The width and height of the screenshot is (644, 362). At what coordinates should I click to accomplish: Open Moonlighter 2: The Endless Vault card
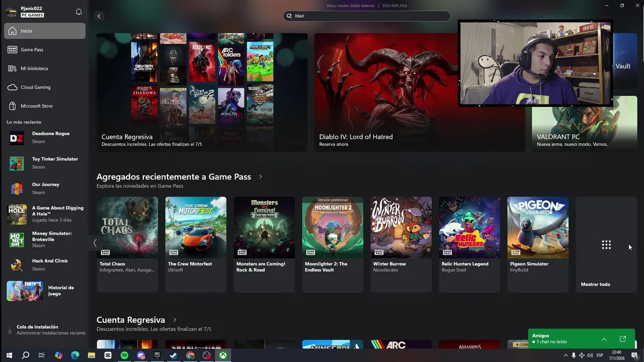(333, 244)
